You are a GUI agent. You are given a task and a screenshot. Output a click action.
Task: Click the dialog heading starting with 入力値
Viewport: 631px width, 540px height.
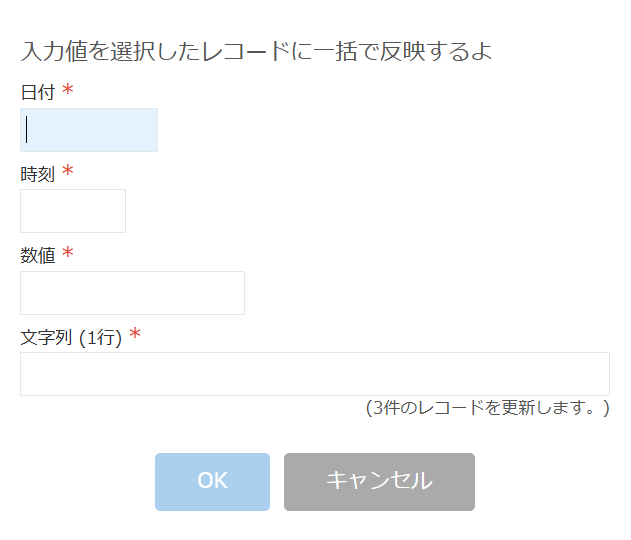(256, 51)
